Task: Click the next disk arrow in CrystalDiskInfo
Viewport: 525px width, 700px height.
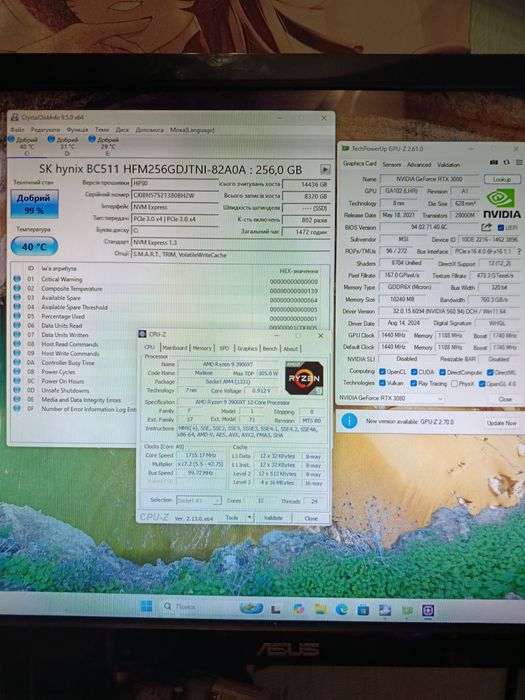Action: click(x=325, y=169)
